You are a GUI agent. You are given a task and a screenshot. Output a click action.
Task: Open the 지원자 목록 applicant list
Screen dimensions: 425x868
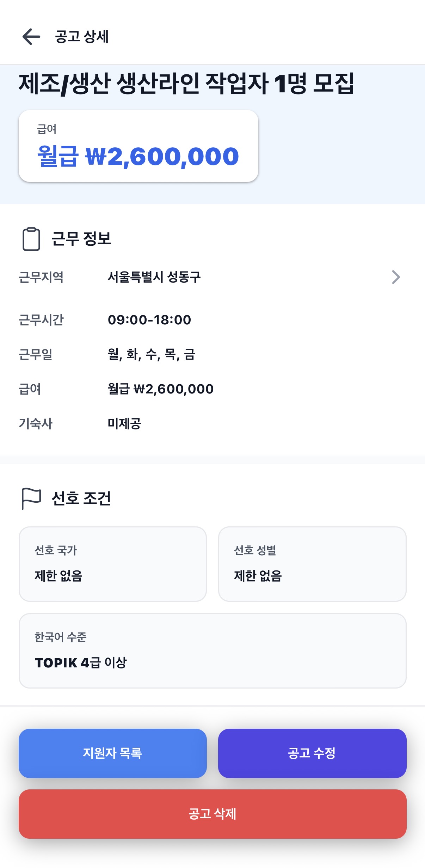(112, 753)
